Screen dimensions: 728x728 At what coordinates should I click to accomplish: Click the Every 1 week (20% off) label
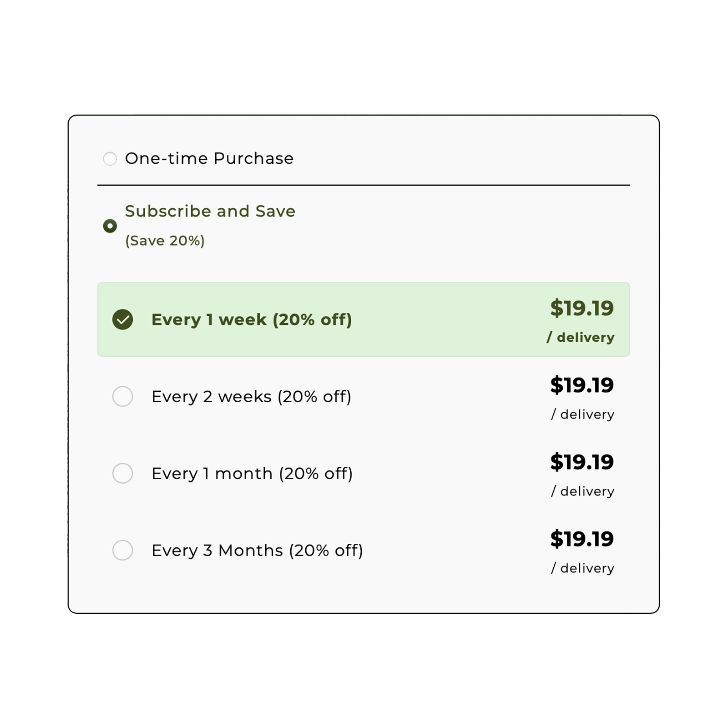pos(252,319)
